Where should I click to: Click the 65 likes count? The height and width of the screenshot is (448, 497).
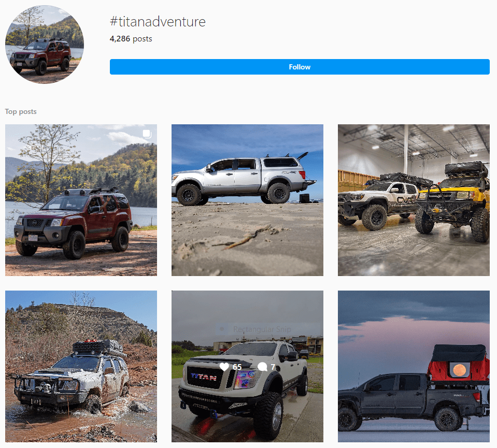237,367
